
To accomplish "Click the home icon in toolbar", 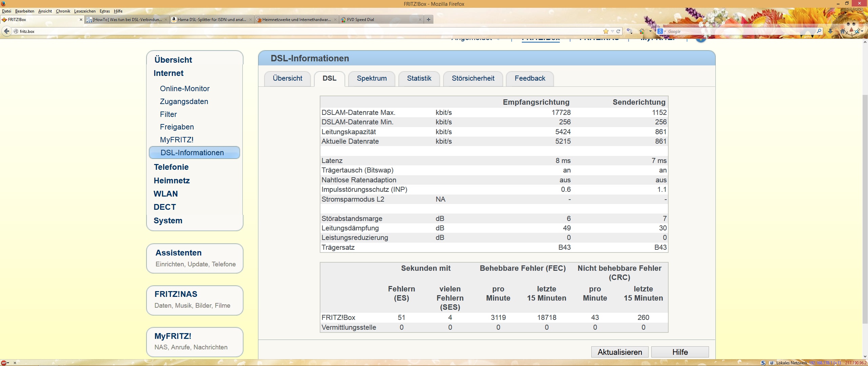I will (x=843, y=31).
